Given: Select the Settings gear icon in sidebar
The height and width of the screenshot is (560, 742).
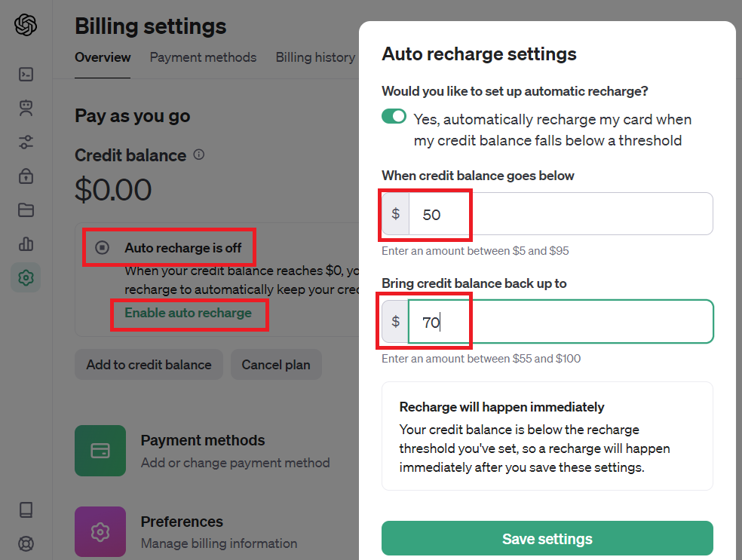Looking at the screenshot, I should 26,277.
